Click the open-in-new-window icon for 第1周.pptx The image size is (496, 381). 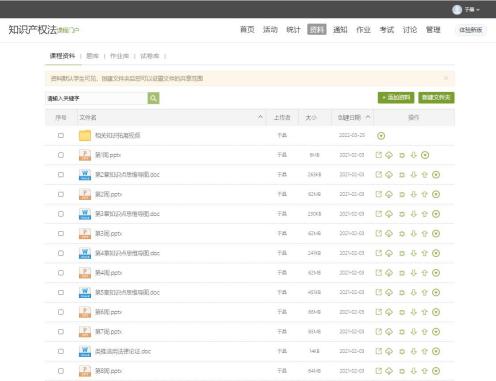click(379, 155)
